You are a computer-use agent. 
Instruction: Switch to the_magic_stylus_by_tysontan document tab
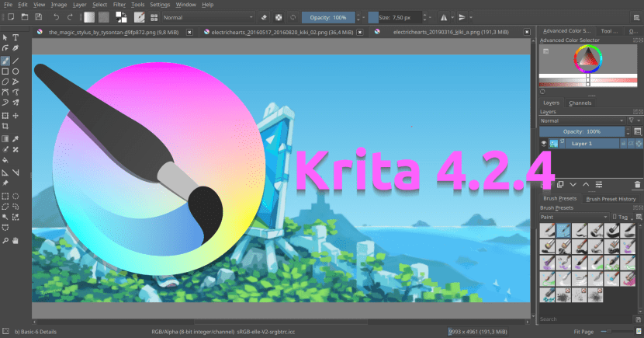[114, 32]
